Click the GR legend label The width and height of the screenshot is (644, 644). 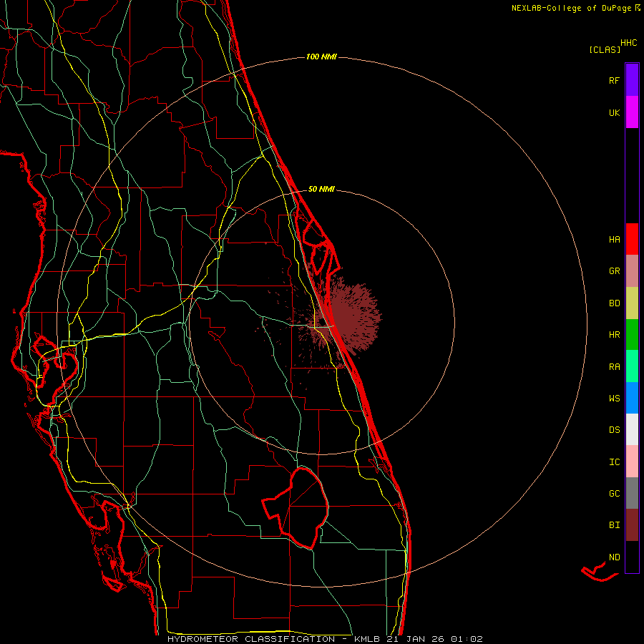point(614,271)
